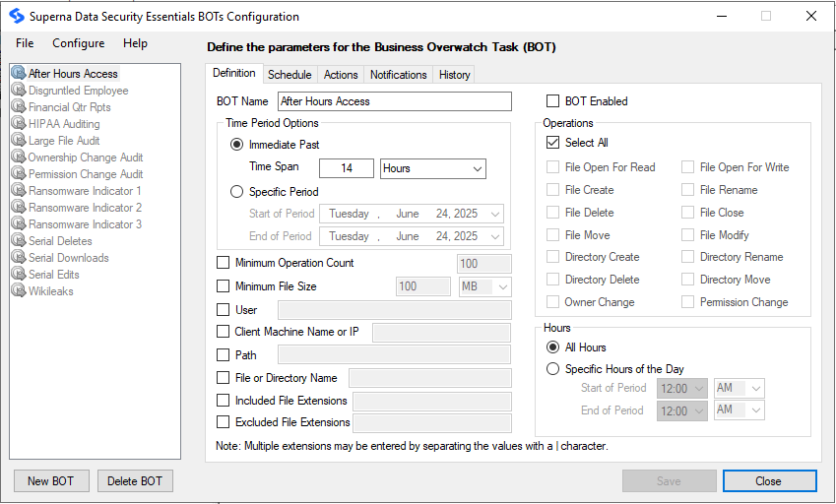Image resolution: width=836 pixels, height=504 pixels.
Task: Select Large File Audit in BOT list
Action: (x=64, y=141)
